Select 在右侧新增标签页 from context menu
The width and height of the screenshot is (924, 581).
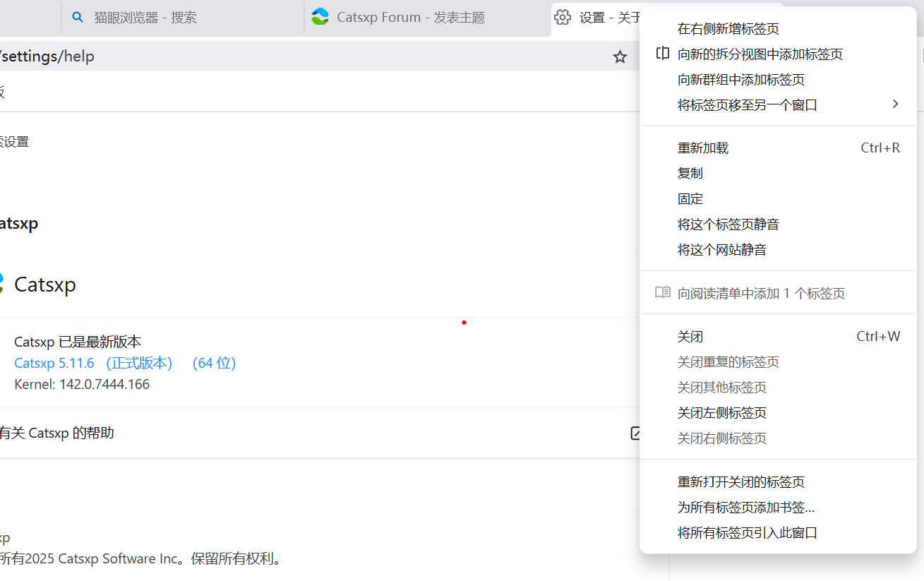click(728, 29)
